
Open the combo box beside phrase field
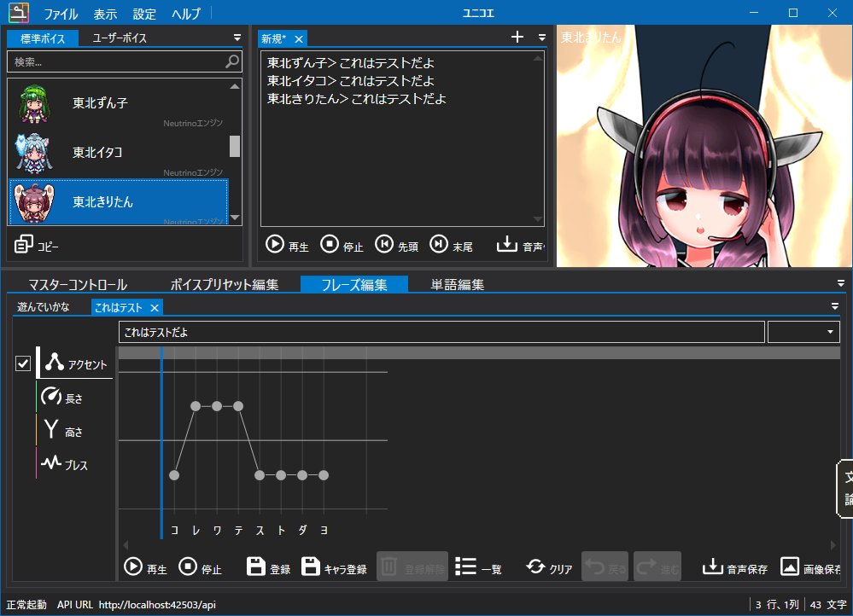coord(803,332)
